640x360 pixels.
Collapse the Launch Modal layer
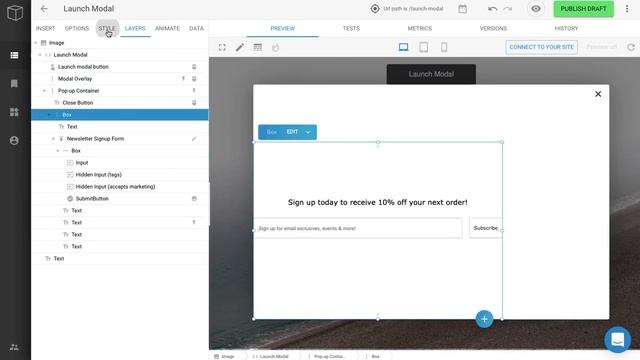click(40, 54)
